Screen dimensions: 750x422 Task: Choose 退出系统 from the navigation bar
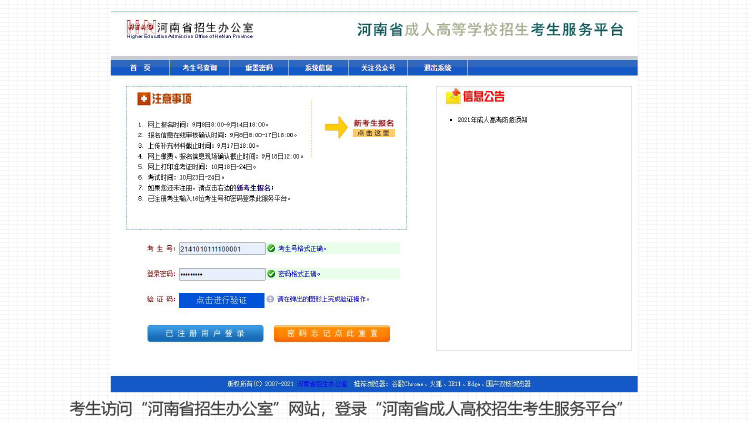coord(437,68)
